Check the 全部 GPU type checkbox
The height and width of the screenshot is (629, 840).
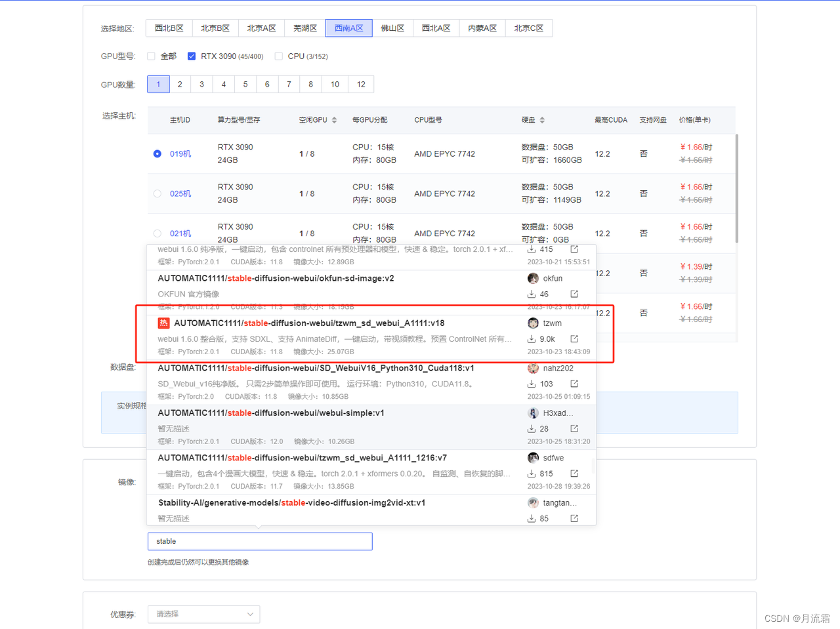click(151, 56)
